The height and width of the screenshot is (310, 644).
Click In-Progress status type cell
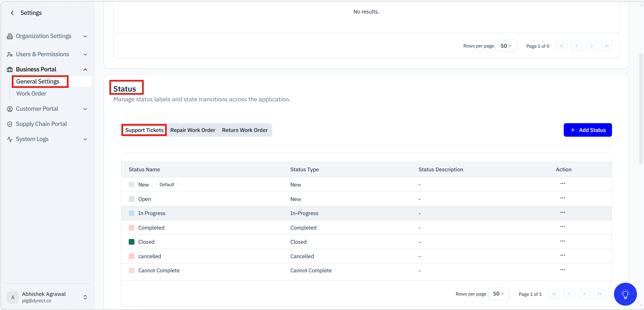304,213
